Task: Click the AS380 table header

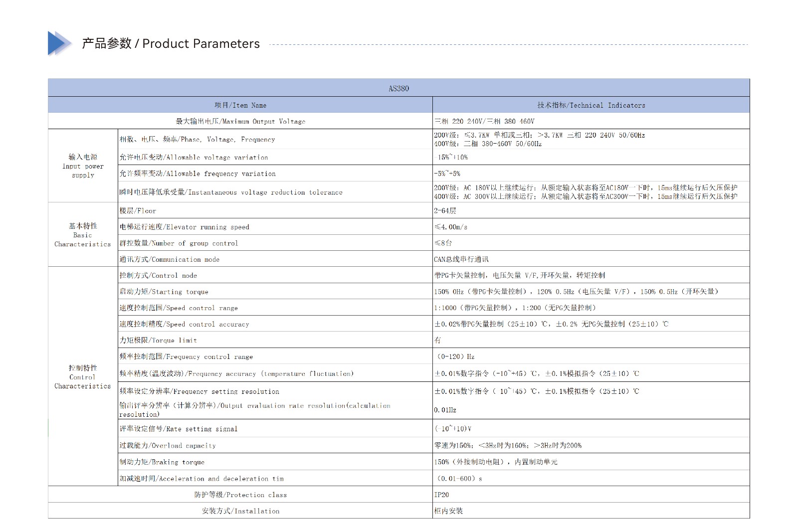Action: 399,88
